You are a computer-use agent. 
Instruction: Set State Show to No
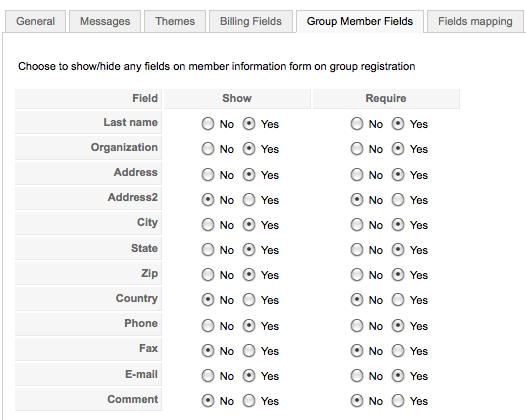(208, 250)
